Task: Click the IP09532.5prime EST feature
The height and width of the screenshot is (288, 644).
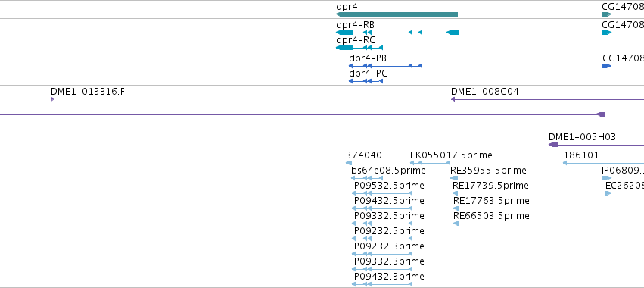Action: pos(382,193)
